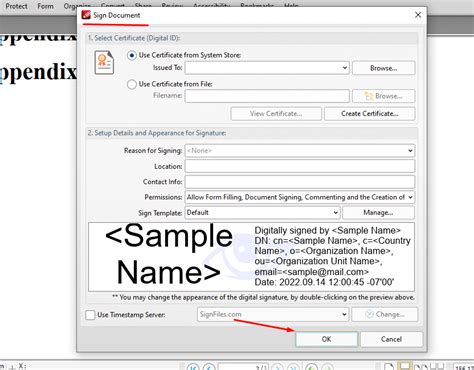Enable the Use Timestamp Server checkbox
The width and height of the screenshot is (474, 370).
pos(90,315)
